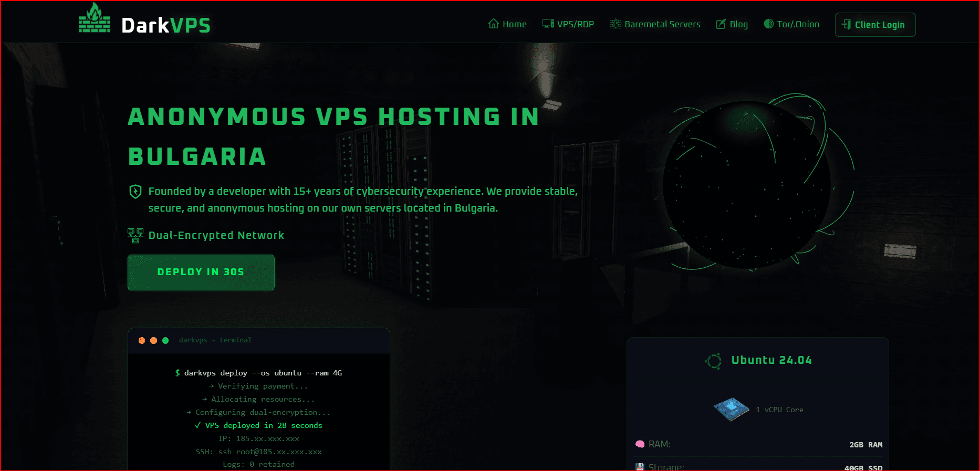Click the onion icon beside Tor/.Onion
This screenshot has height=471, width=980.
click(x=768, y=24)
